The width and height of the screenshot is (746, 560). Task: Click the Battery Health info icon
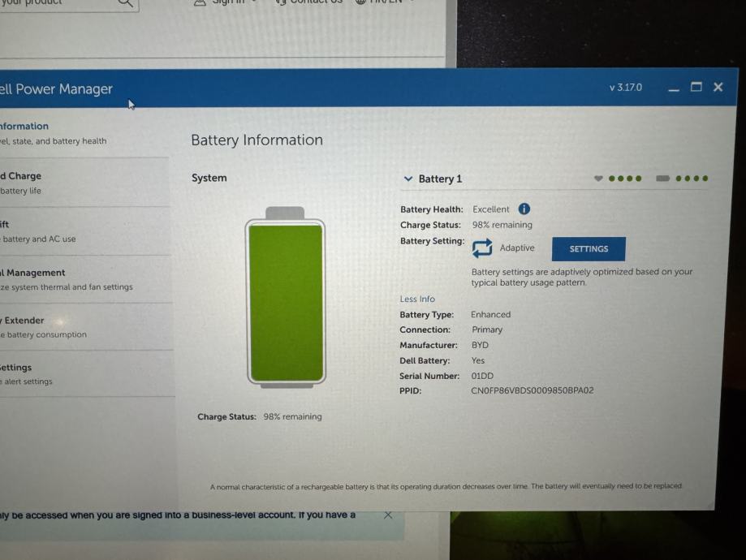coord(524,209)
